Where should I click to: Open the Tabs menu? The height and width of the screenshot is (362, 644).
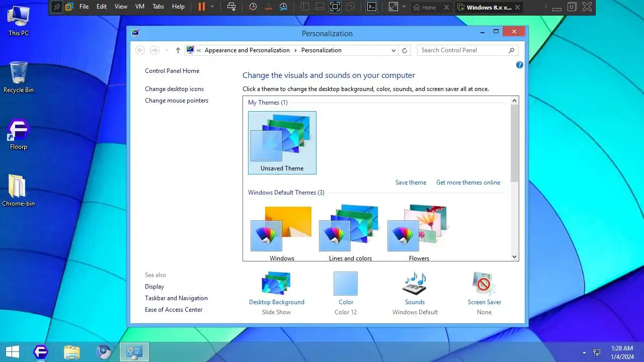[158, 7]
